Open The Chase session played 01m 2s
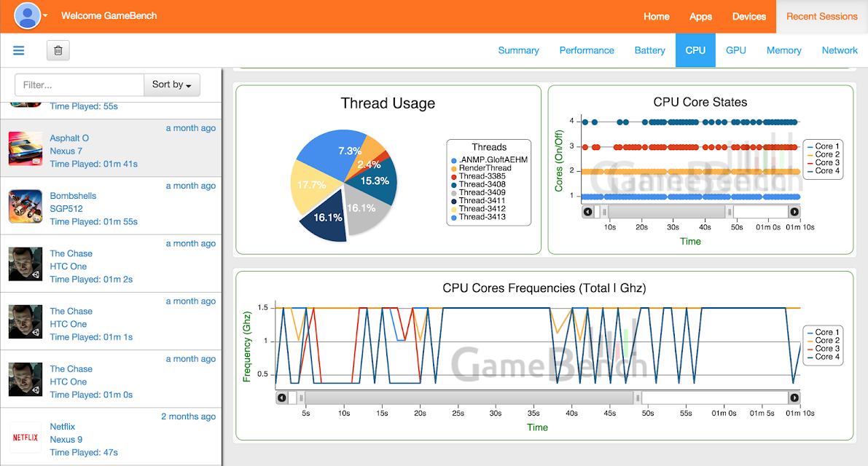The width and height of the screenshot is (868, 466). point(111,264)
